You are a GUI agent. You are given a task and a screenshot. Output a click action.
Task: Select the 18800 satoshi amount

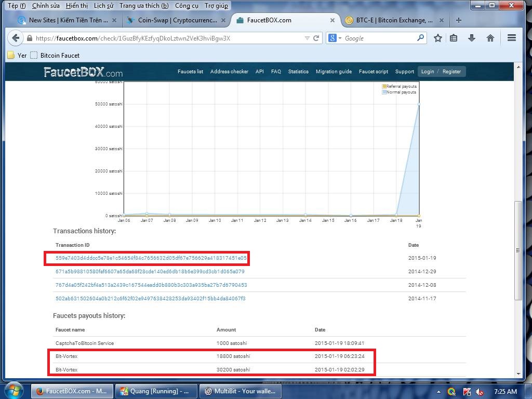coord(233,356)
